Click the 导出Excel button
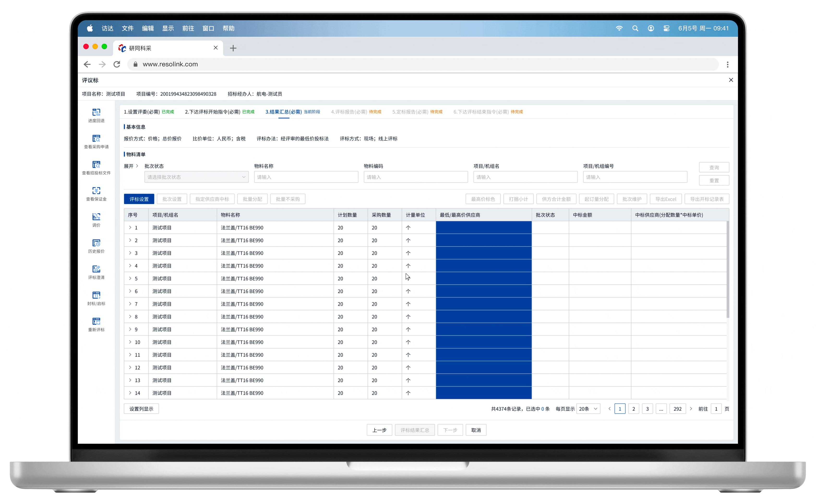 tap(666, 199)
